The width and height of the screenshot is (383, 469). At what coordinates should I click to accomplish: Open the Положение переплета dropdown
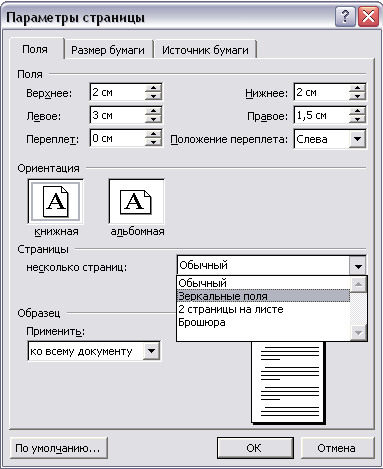(357, 139)
